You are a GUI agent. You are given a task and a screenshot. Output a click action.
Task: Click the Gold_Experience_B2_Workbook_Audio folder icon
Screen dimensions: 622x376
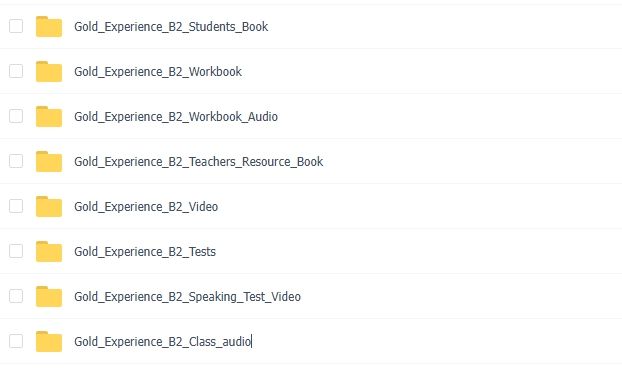49,117
